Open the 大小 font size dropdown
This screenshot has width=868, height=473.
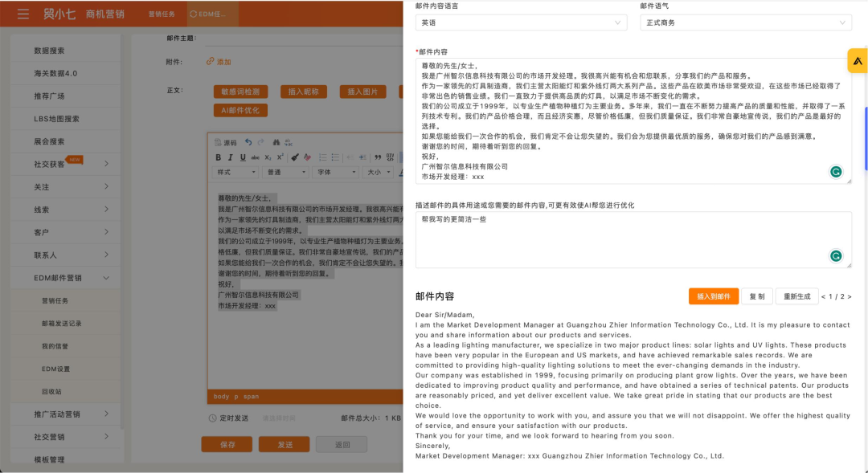click(379, 172)
